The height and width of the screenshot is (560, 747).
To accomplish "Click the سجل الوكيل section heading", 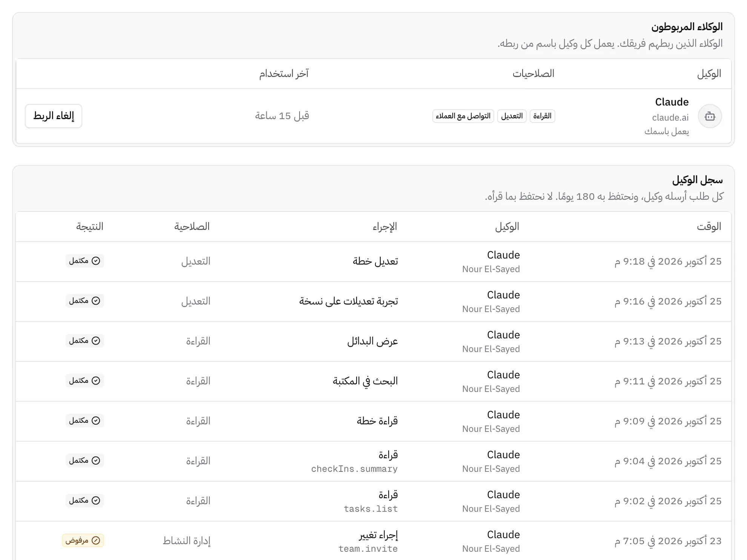I will tap(697, 180).
